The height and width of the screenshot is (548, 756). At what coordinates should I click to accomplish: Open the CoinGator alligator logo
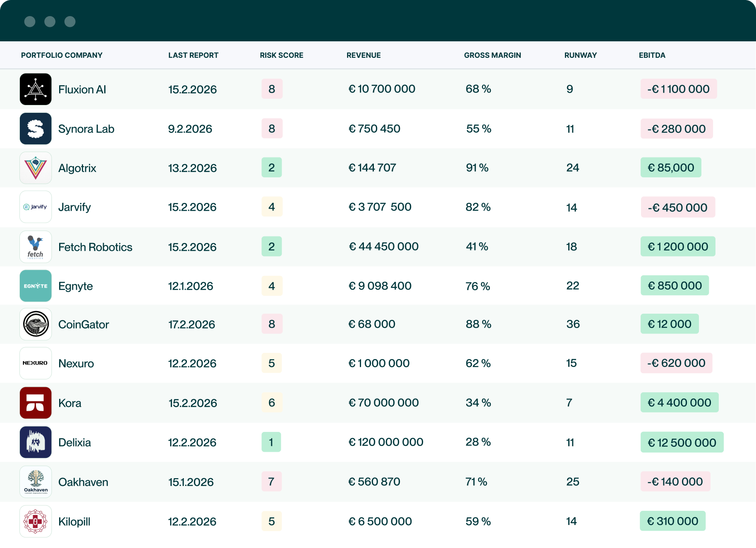[36, 324]
